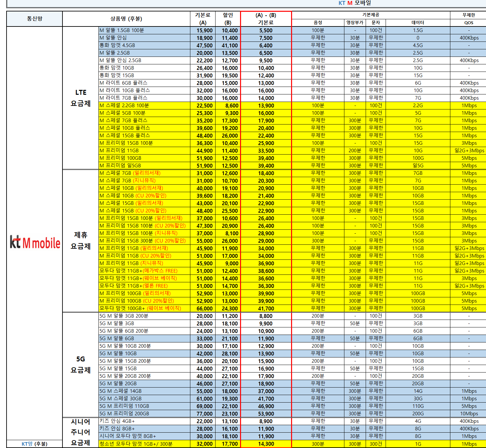Select plan '5G M 스페셜 14GB'
This screenshot has height=448, width=486.
144,391
